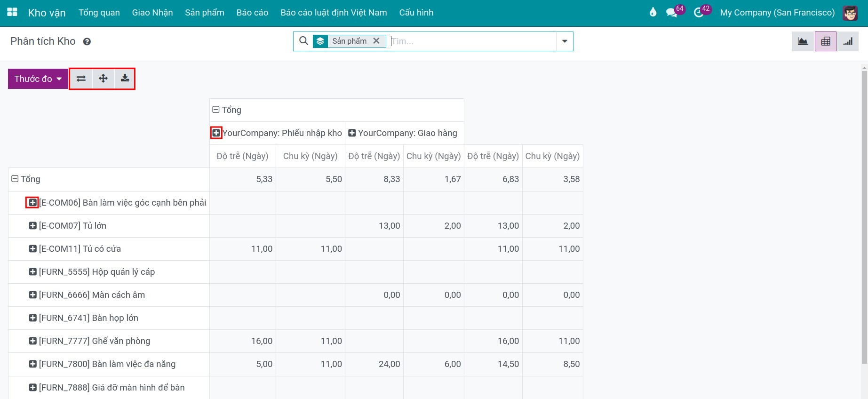Expand the [FURN_5555] Hộp quản lý cáp row
The height and width of the screenshot is (399, 868).
[32, 271]
